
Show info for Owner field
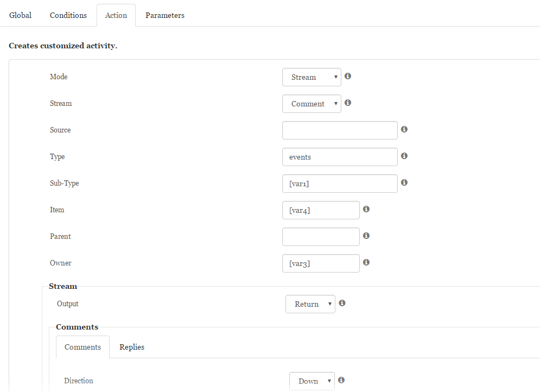366,262
